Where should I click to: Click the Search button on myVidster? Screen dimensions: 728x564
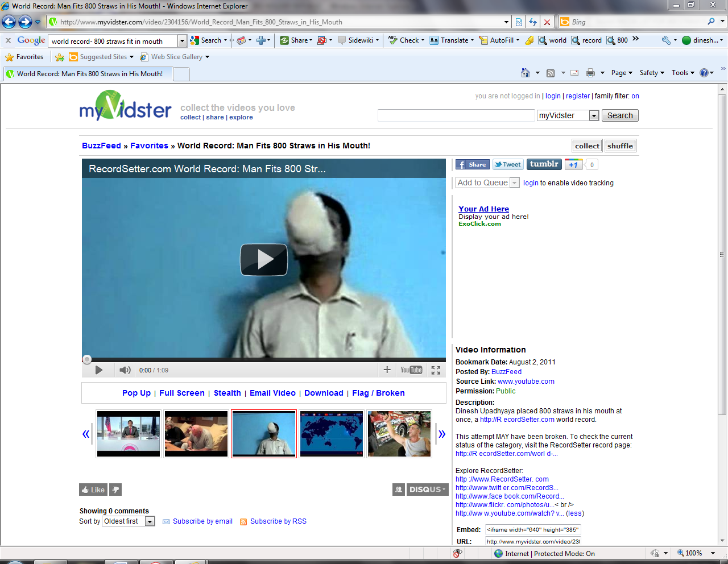(x=620, y=115)
